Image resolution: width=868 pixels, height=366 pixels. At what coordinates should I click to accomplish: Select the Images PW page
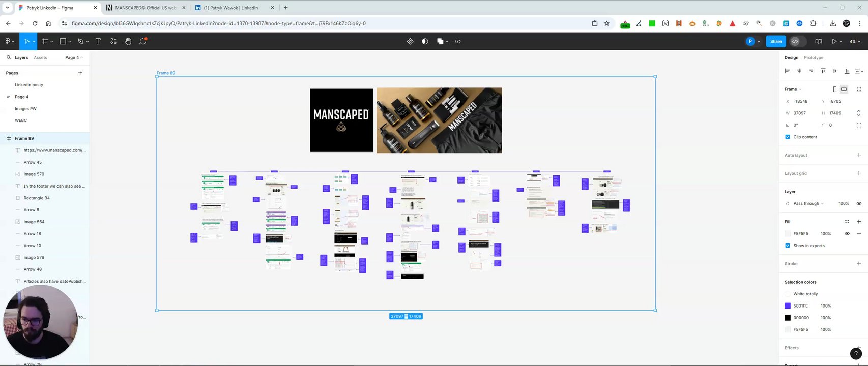coord(25,109)
